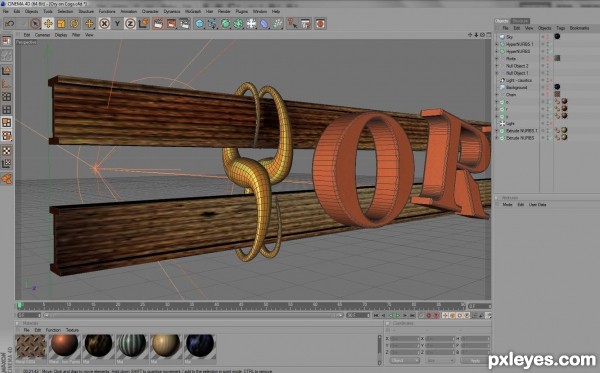Viewport: 600px width, 373px height.
Task: Click the Render Active View clapboard icon
Action: (158, 24)
